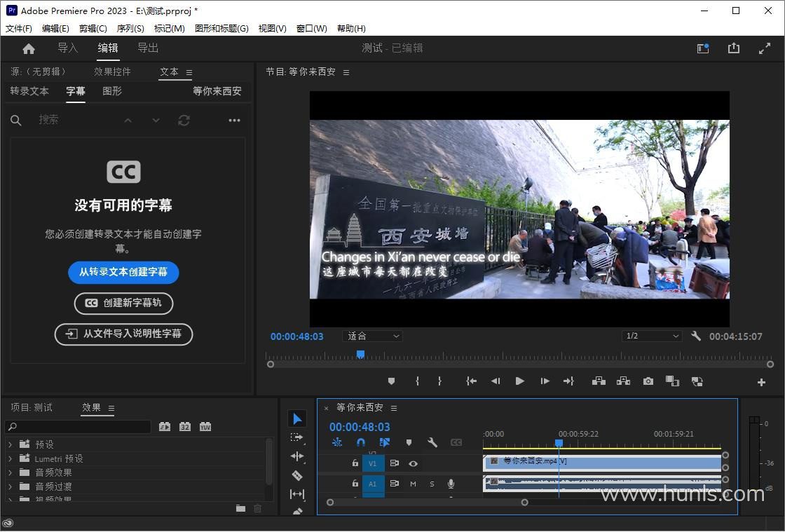Expand the Lumetri 预设 folder
785x532 pixels.
[x=10, y=458]
